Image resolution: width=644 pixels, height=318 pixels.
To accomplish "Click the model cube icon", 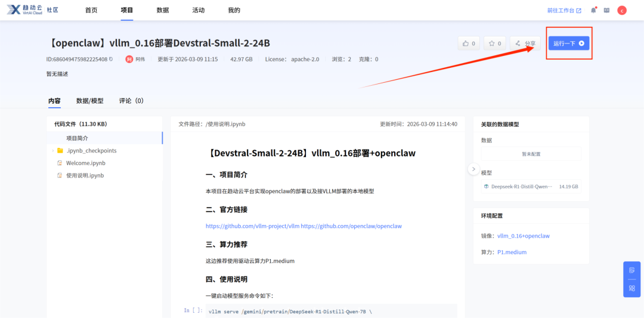I will [x=487, y=186].
